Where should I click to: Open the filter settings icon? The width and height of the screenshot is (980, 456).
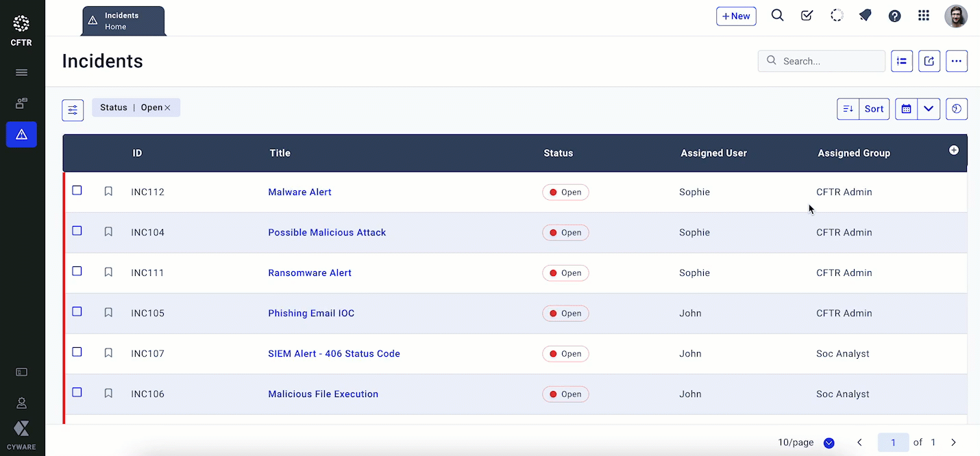click(73, 110)
